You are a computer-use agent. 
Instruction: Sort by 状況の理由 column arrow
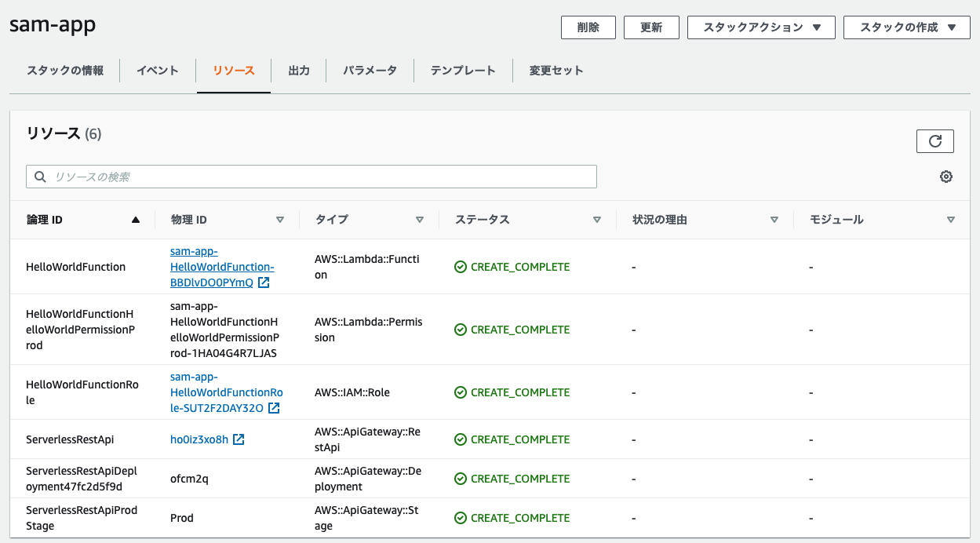[x=774, y=220]
